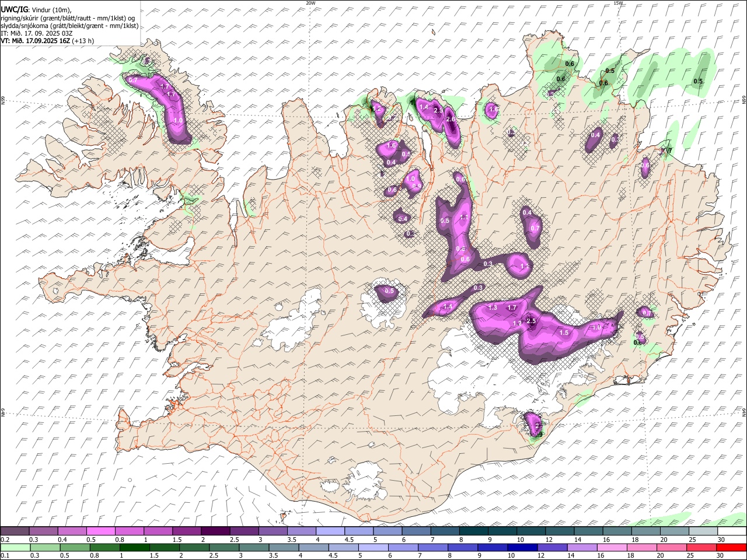Click the 'VT: Mið. 17.09.2025 16Z (+13 h)' line
The image size is (747, 560).
47,41
